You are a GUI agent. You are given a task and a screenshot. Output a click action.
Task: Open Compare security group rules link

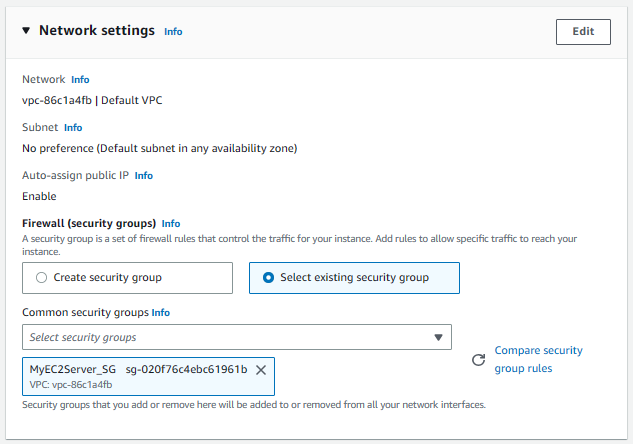coord(539,359)
